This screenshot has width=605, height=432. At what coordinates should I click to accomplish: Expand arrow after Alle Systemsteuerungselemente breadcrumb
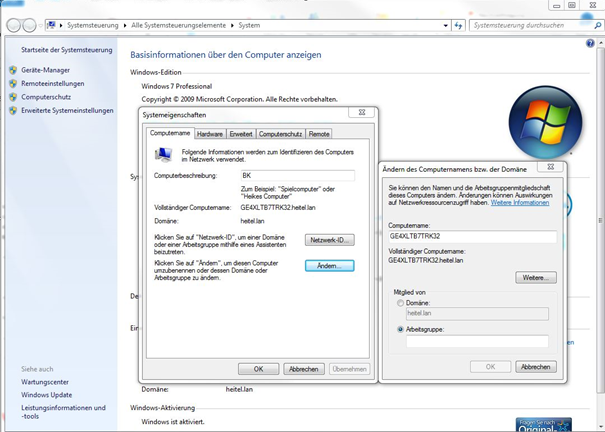point(232,25)
